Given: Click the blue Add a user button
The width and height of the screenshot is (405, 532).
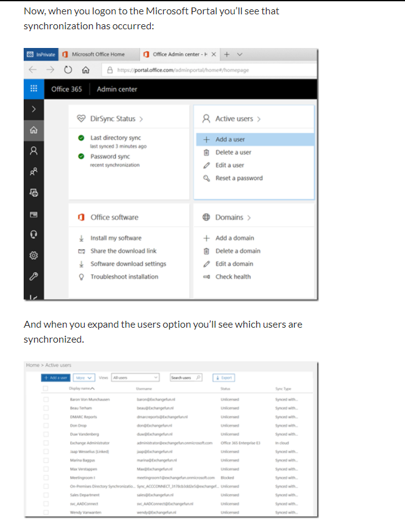Looking at the screenshot, I should [x=55, y=378].
